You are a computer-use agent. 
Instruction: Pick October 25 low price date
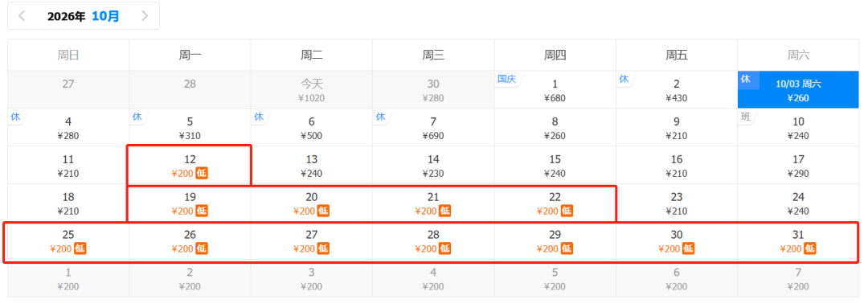68,240
